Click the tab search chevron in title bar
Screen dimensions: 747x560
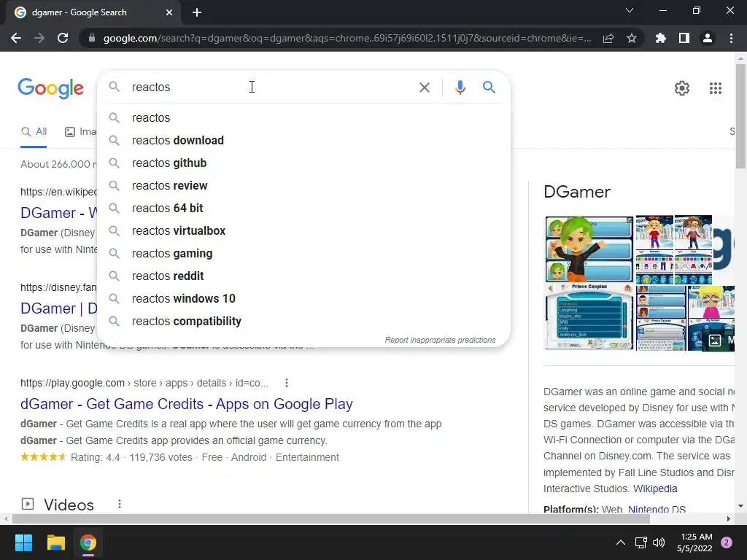click(630, 10)
